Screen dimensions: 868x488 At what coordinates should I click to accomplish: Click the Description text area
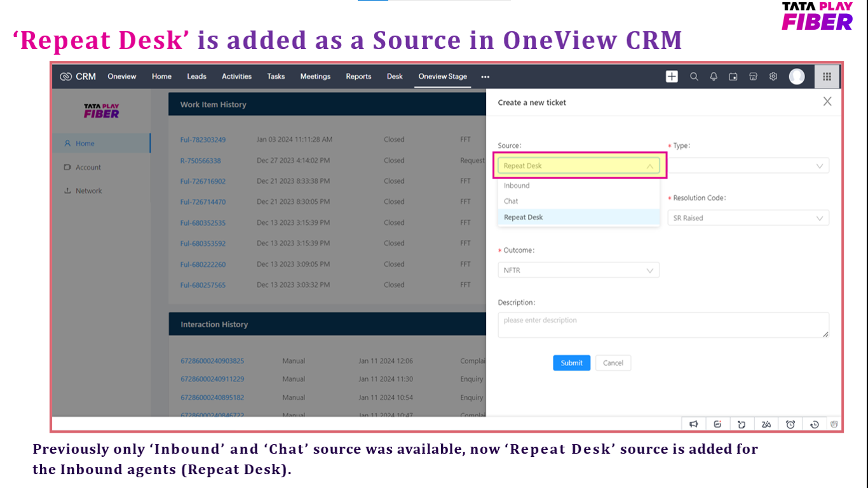[663, 325]
